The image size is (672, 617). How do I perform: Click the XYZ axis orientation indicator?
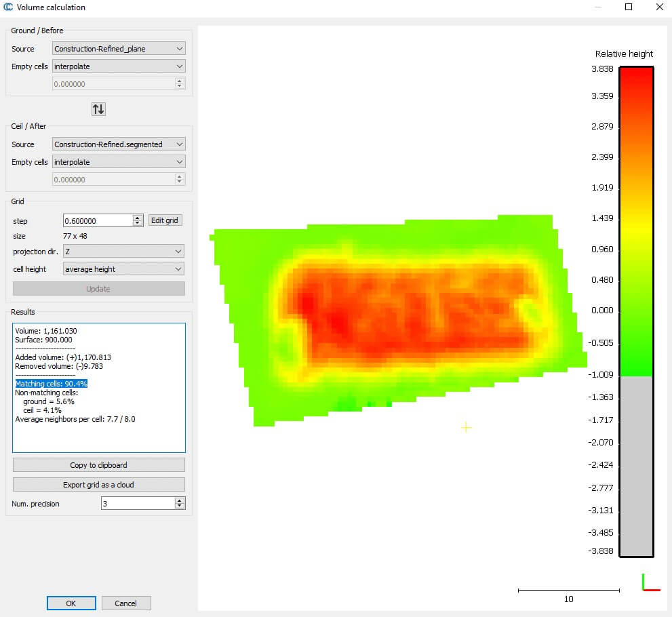(650, 583)
